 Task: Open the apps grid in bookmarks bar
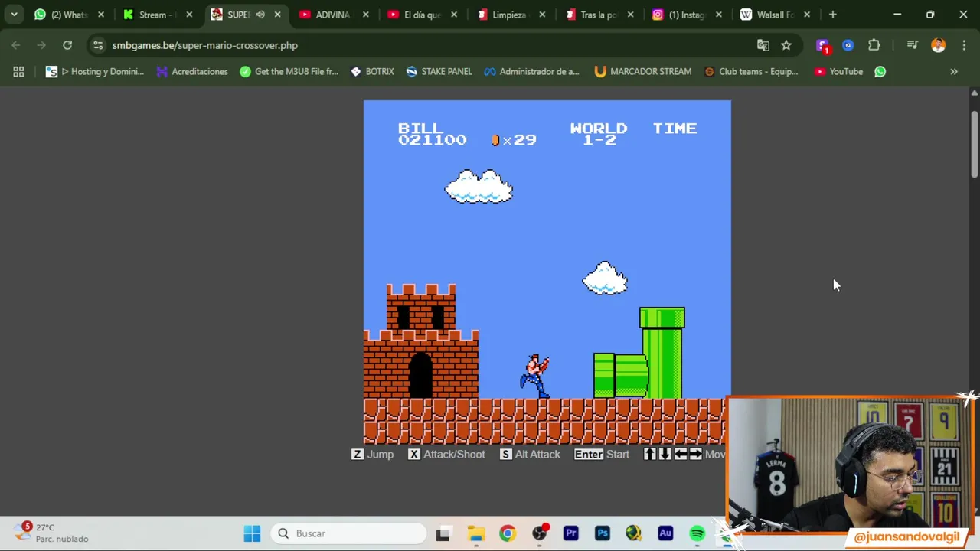coord(18,71)
